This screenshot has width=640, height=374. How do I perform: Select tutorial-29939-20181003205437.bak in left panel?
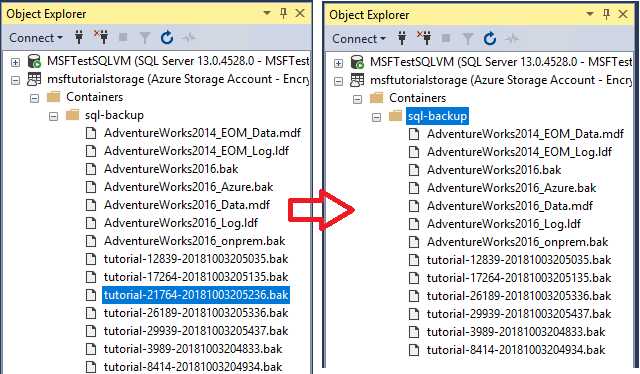pyautogui.click(x=196, y=331)
